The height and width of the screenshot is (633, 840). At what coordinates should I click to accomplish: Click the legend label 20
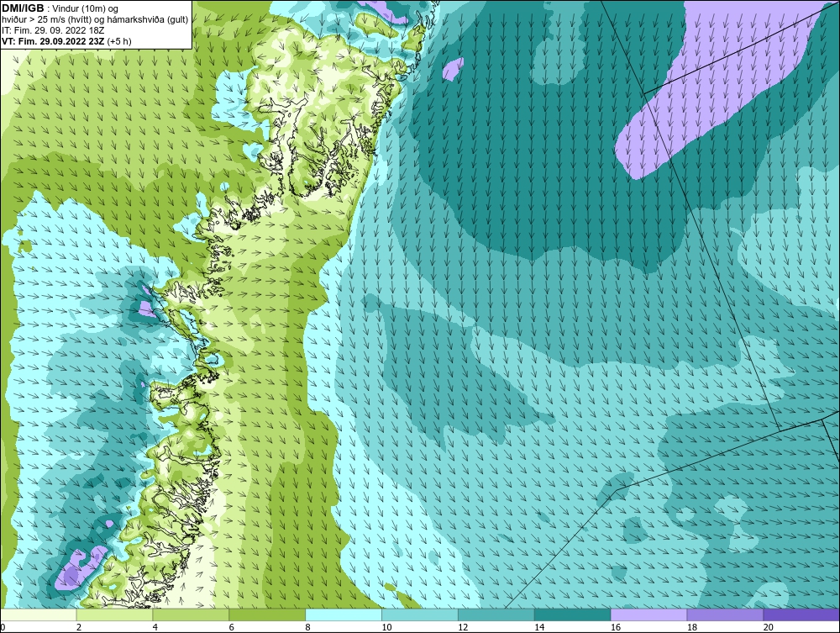(x=769, y=627)
